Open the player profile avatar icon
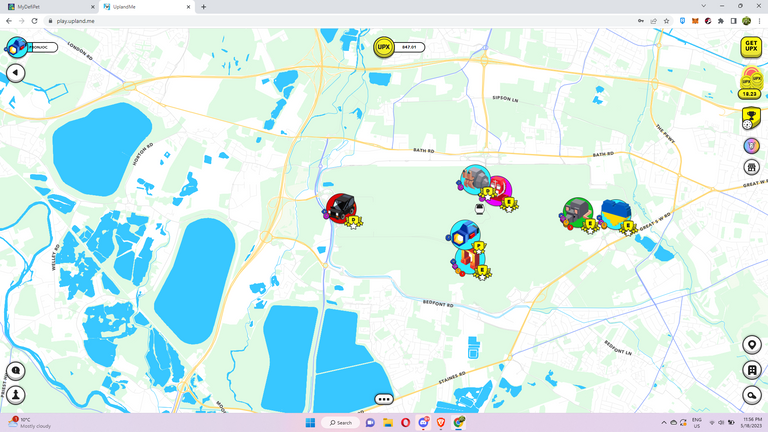The height and width of the screenshot is (432, 768). pos(17,48)
